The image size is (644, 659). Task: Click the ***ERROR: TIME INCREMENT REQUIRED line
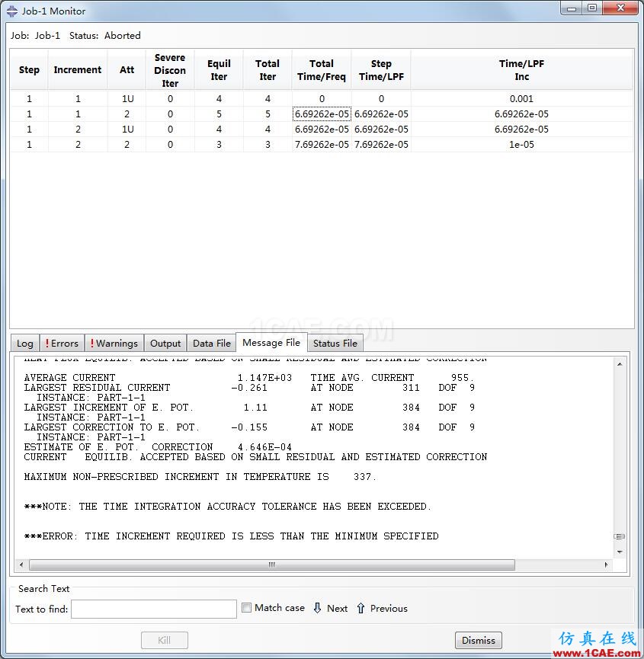point(231,536)
